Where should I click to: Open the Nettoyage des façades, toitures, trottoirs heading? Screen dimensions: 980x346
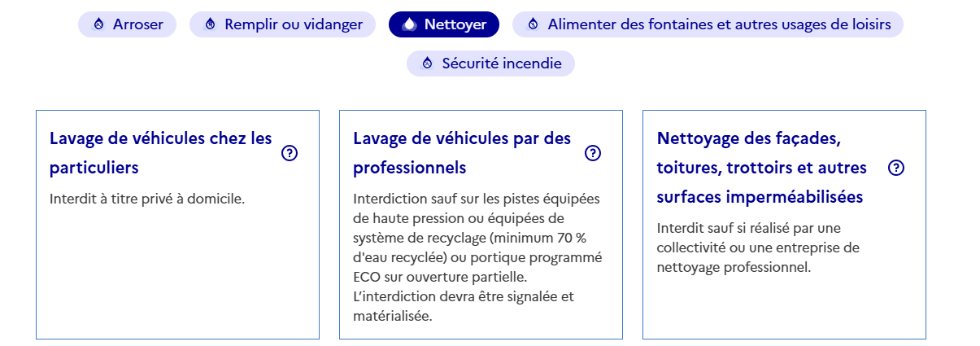[x=762, y=168]
